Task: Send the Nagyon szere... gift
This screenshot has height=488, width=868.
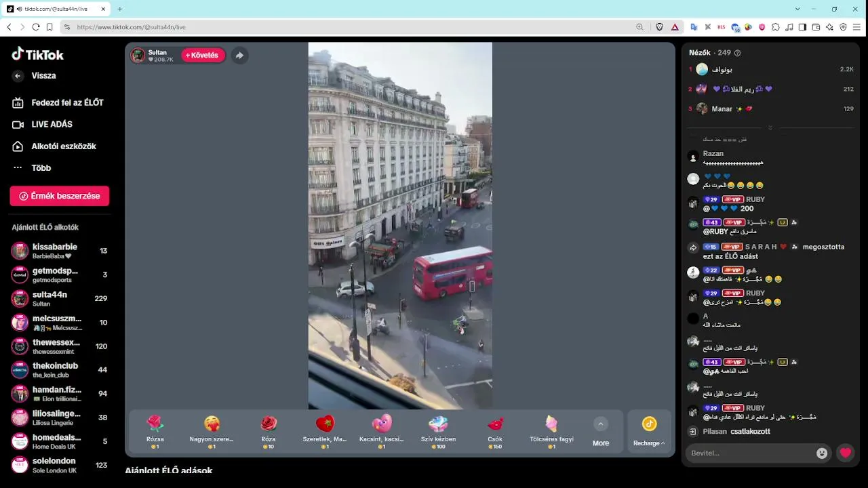Action: tap(212, 432)
